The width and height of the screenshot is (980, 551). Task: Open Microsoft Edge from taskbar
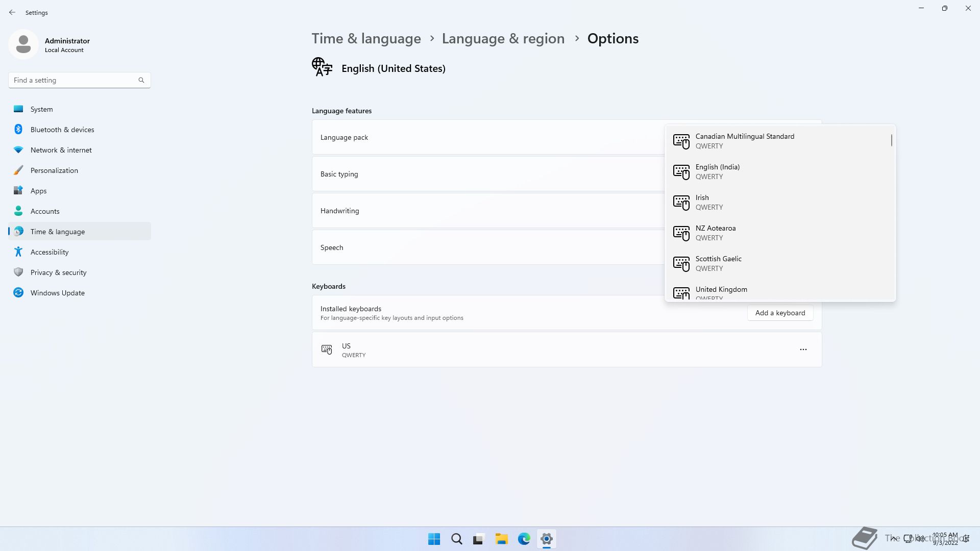tap(524, 539)
